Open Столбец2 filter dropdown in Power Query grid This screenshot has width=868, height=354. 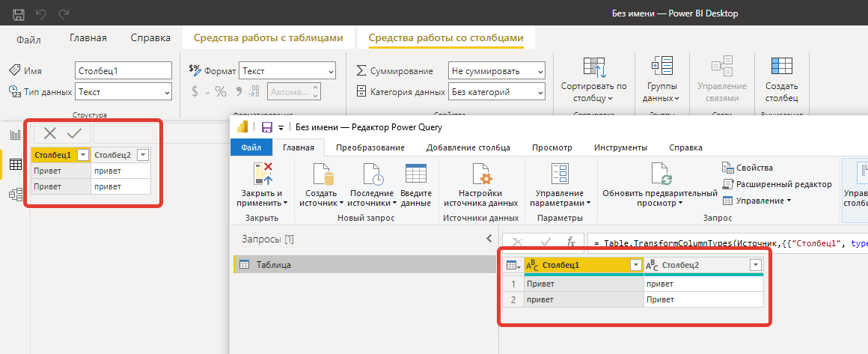click(756, 266)
